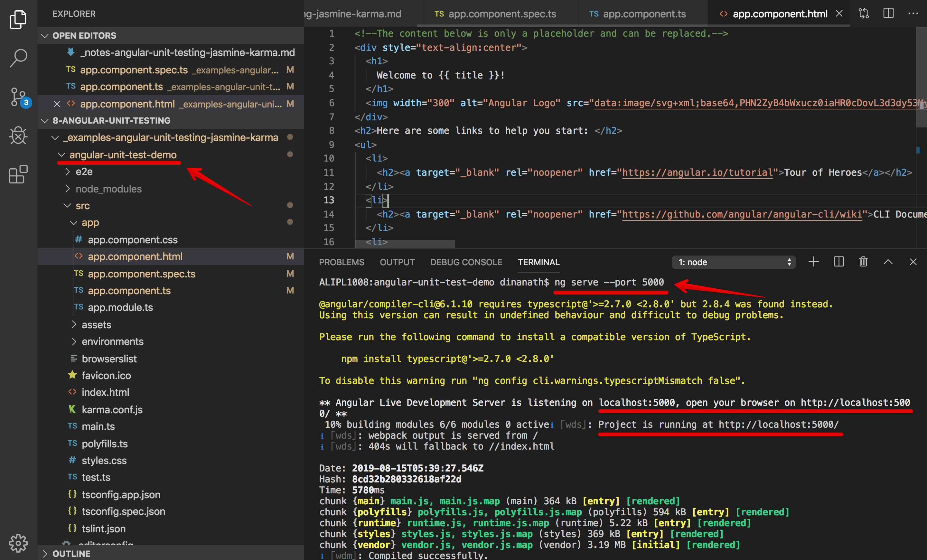Open the angular.io/tutorial link in code
The height and width of the screenshot is (560, 927).
697,172
